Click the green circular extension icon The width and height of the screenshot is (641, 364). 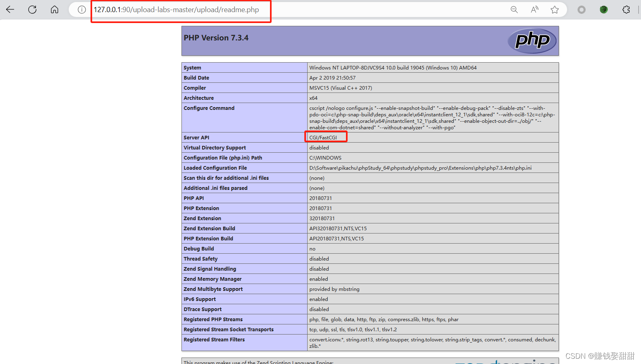pyautogui.click(x=603, y=10)
